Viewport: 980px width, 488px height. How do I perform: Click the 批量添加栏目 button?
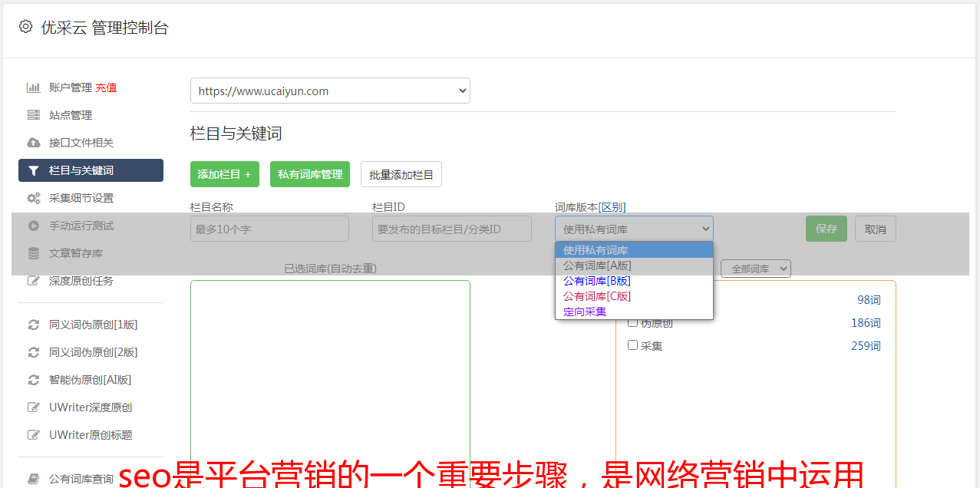point(401,174)
